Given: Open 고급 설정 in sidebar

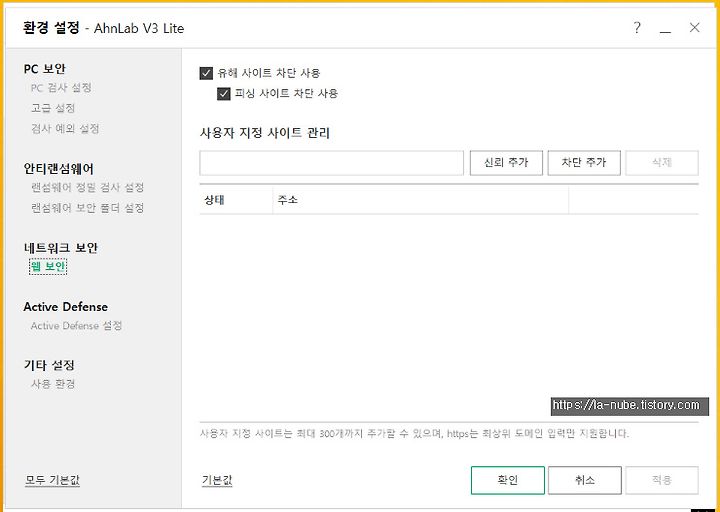Looking at the screenshot, I should pos(53,108).
